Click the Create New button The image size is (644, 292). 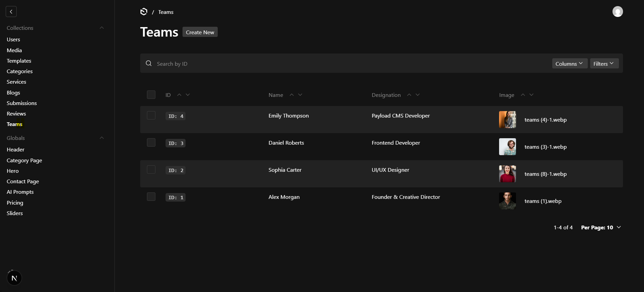pos(200,32)
